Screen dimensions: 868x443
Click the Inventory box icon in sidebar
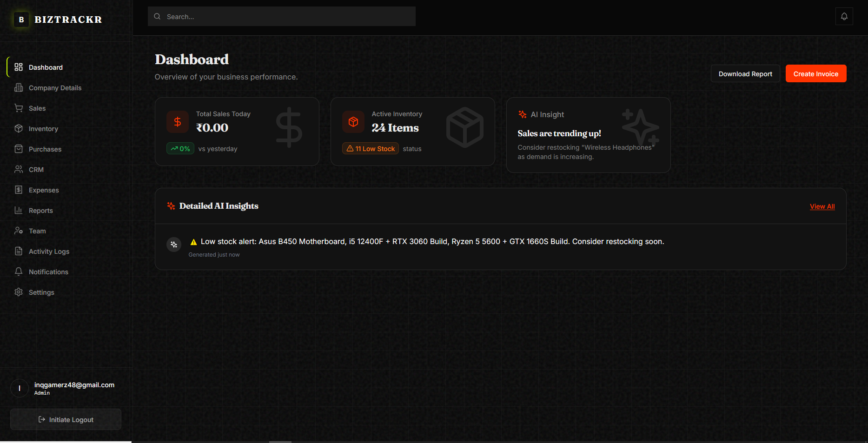coord(19,128)
